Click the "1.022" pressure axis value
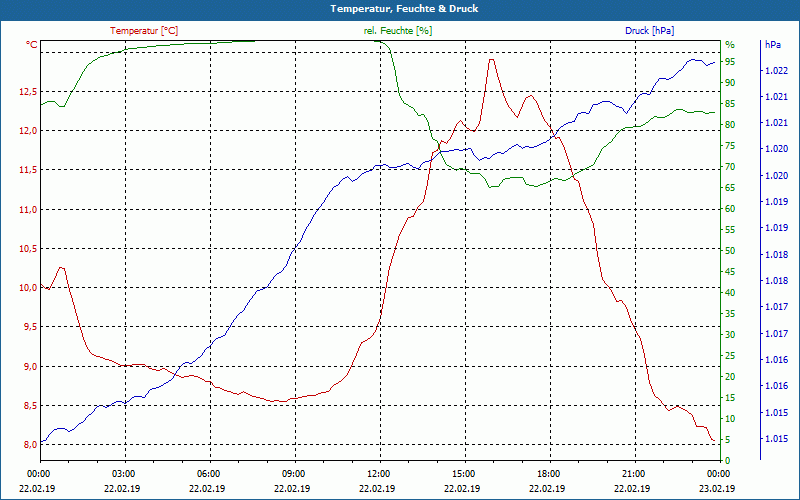 776,70
